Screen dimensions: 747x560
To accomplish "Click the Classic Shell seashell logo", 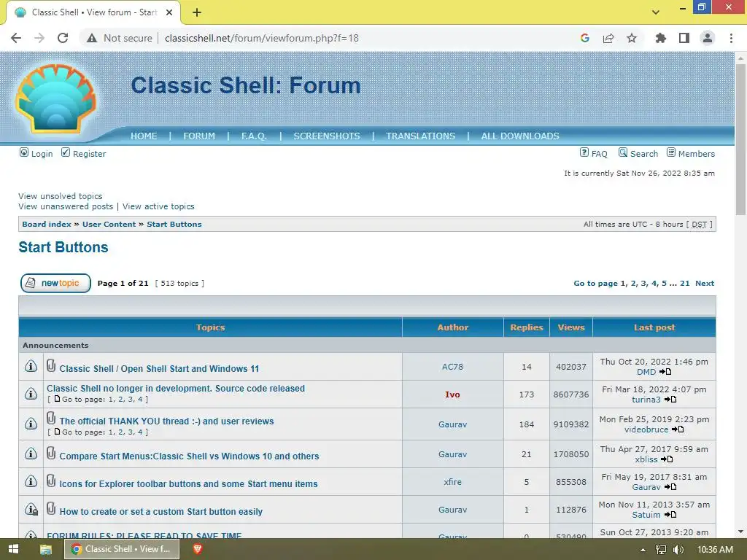I will [56, 98].
